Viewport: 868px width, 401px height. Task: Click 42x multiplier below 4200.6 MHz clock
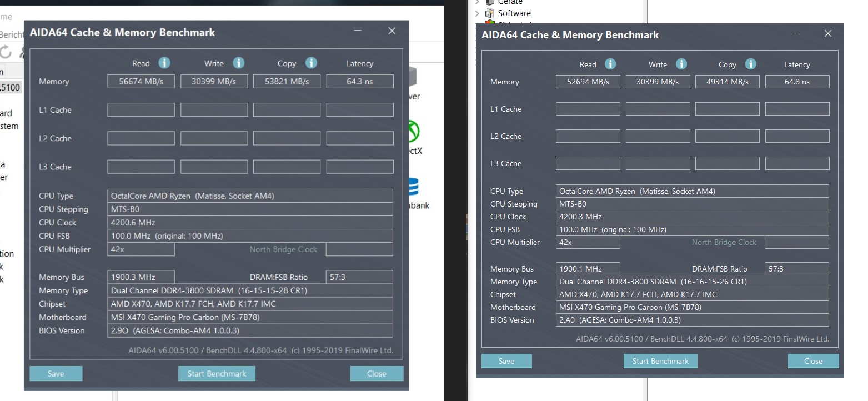point(141,249)
